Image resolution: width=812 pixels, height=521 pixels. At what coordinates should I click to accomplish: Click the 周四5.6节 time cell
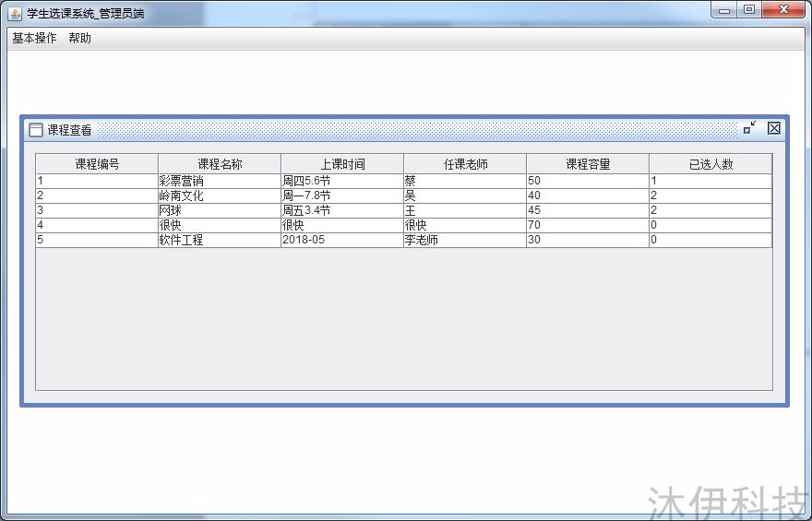click(342, 181)
